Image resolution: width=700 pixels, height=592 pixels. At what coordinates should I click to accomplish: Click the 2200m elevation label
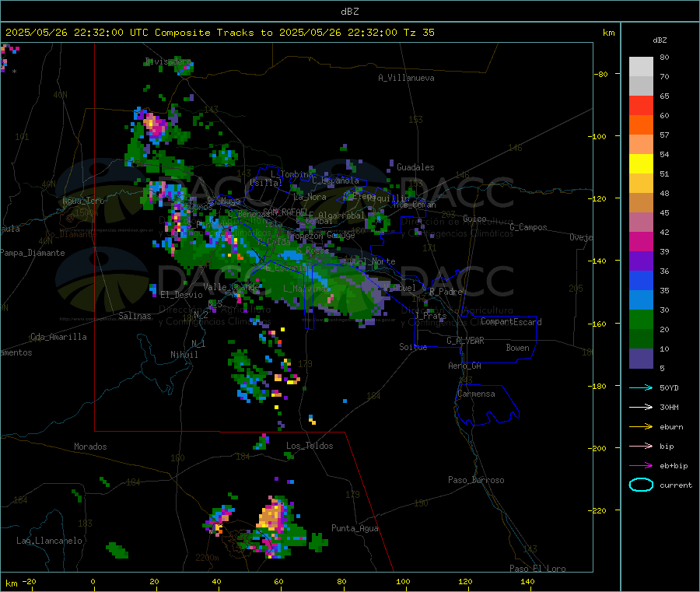(x=207, y=558)
